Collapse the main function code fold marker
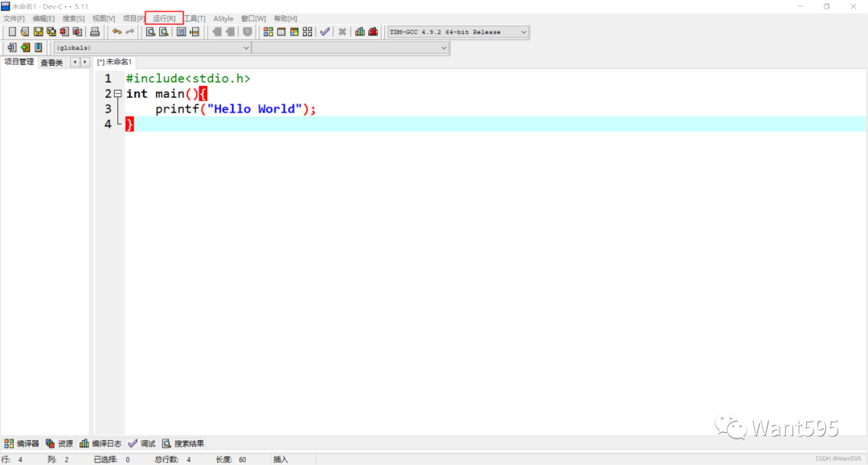The height and width of the screenshot is (465, 868). tap(118, 94)
